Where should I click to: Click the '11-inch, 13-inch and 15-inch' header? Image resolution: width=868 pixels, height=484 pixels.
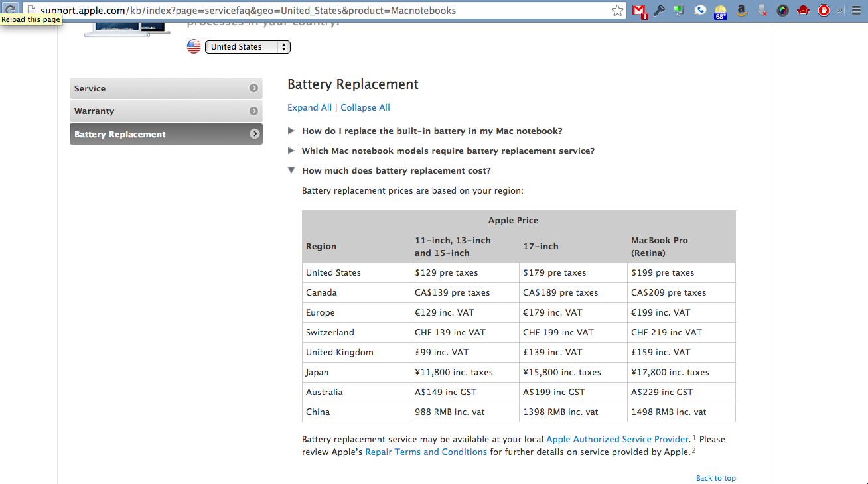tap(453, 246)
